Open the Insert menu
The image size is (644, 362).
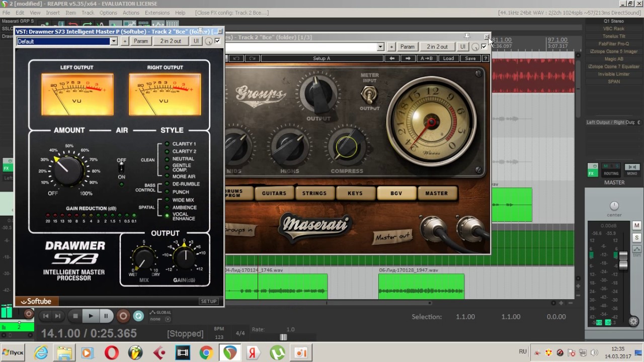click(x=52, y=13)
